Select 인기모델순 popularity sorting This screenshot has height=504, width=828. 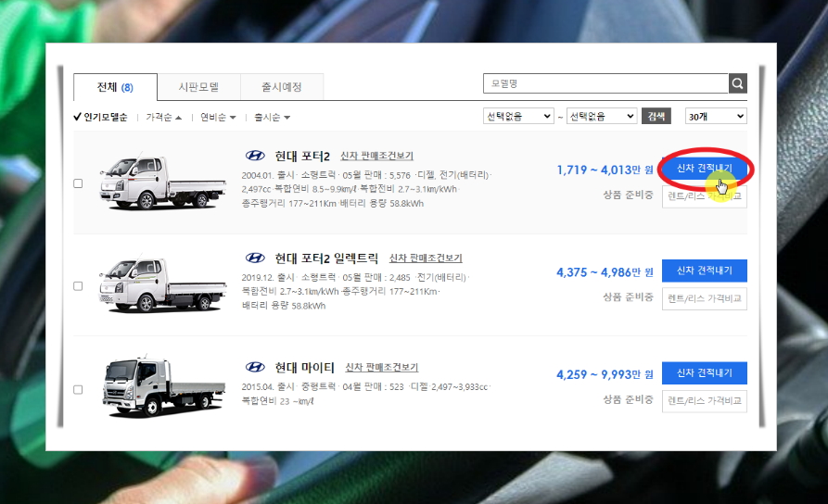100,117
